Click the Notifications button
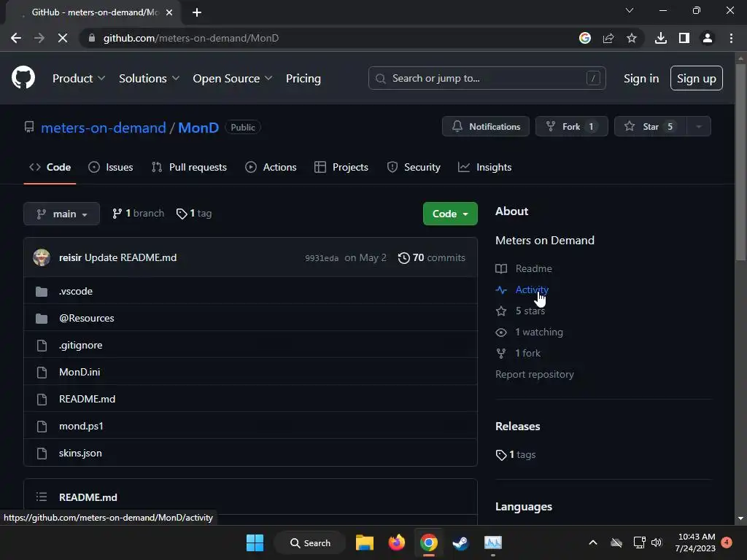This screenshot has width=747, height=560. coord(485,127)
